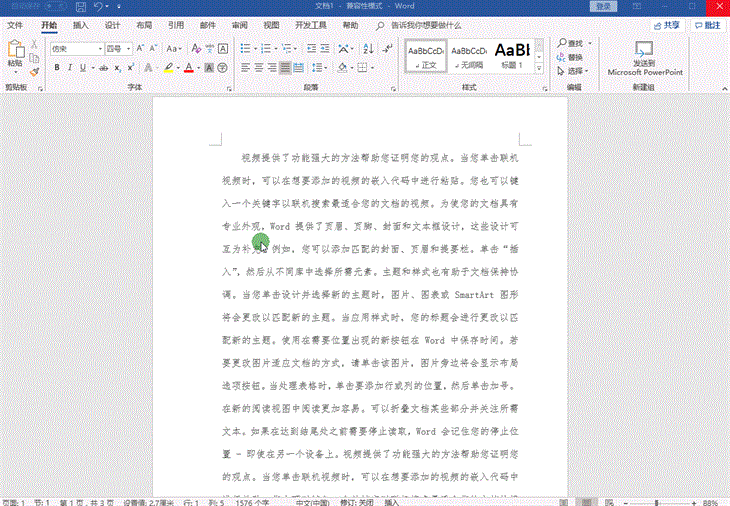Image resolution: width=730 pixels, height=506 pixels.
Task: Center align the paragraph text
Action: point(259,68)
